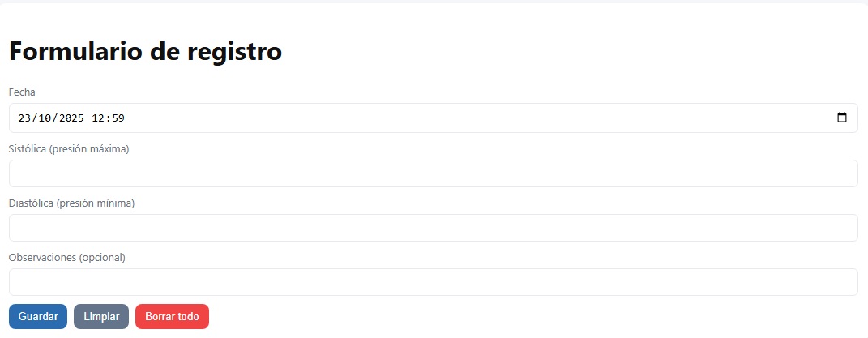The width and height of the screenshot is (868, 338).
Task: Select the day segment '23' in Fecha
Action: [x=24, y=118]
